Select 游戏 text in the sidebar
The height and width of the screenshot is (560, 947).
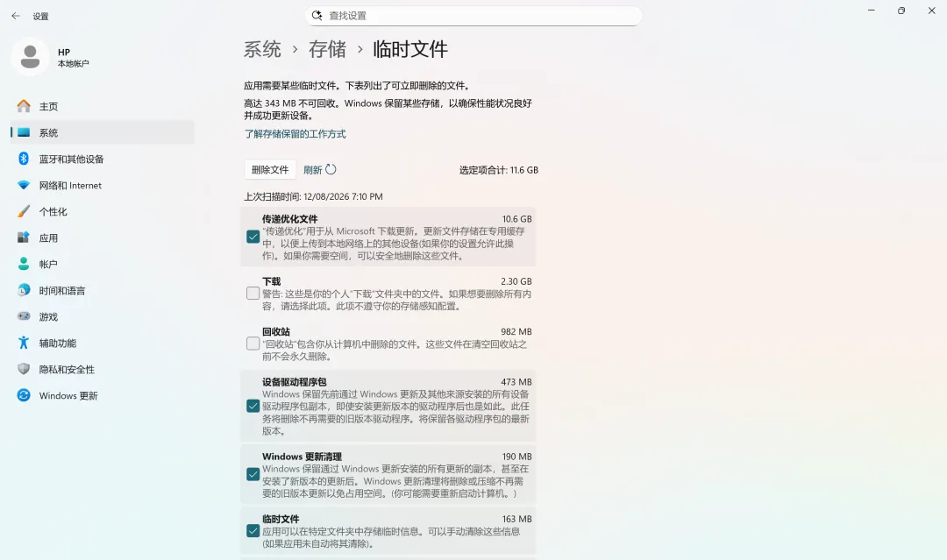48,317
